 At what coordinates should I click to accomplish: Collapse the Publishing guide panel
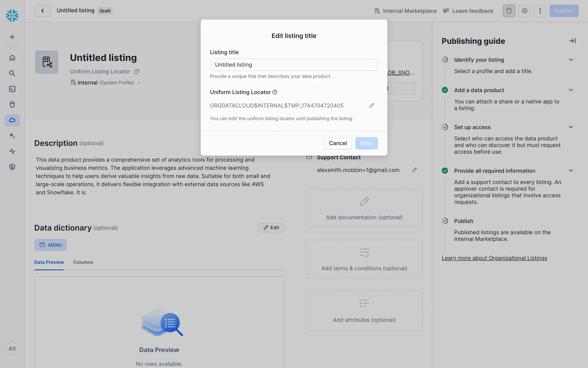572,41
